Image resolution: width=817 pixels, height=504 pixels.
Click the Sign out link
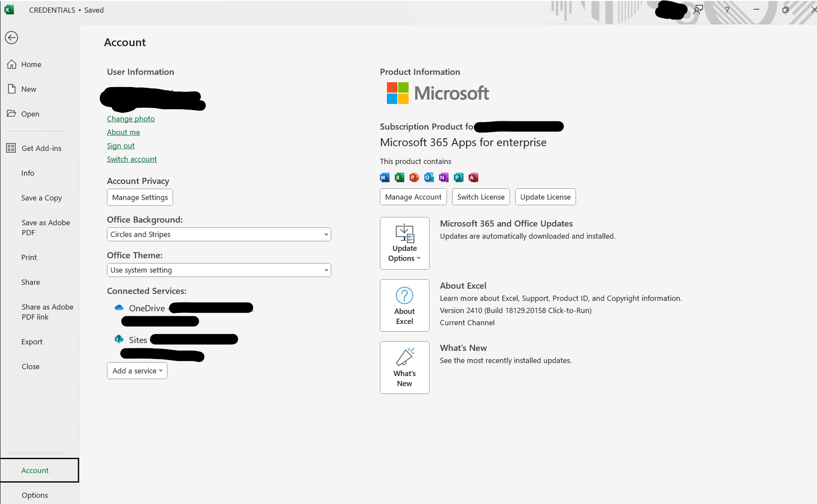(x=120, y=146)
